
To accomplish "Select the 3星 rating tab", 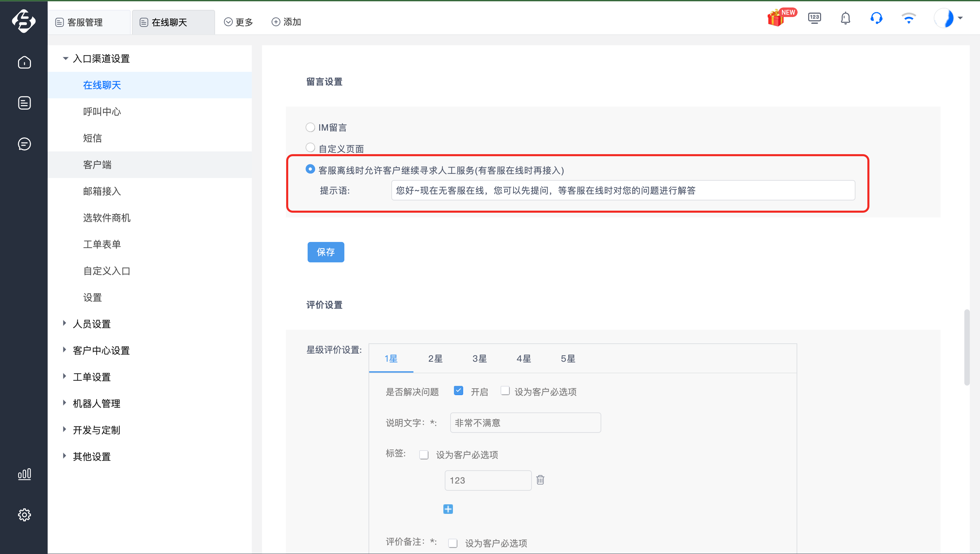I will click(479, 358).
